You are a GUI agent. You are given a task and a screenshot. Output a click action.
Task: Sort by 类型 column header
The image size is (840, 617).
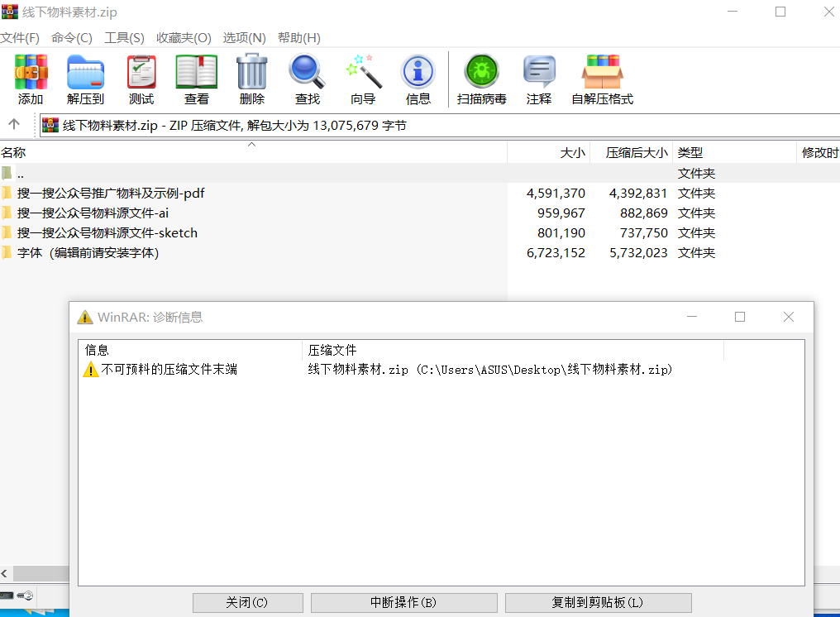(x=734, y=153)
